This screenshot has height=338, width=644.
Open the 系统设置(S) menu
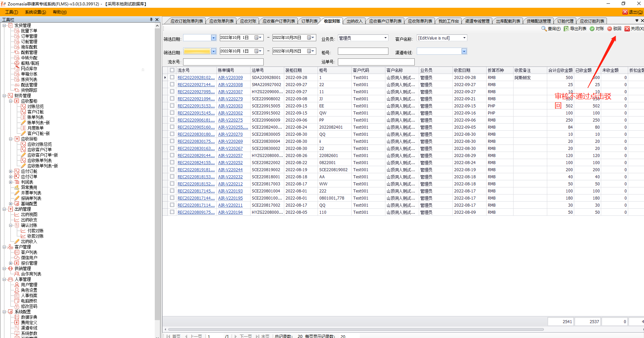tap(35, 12)
